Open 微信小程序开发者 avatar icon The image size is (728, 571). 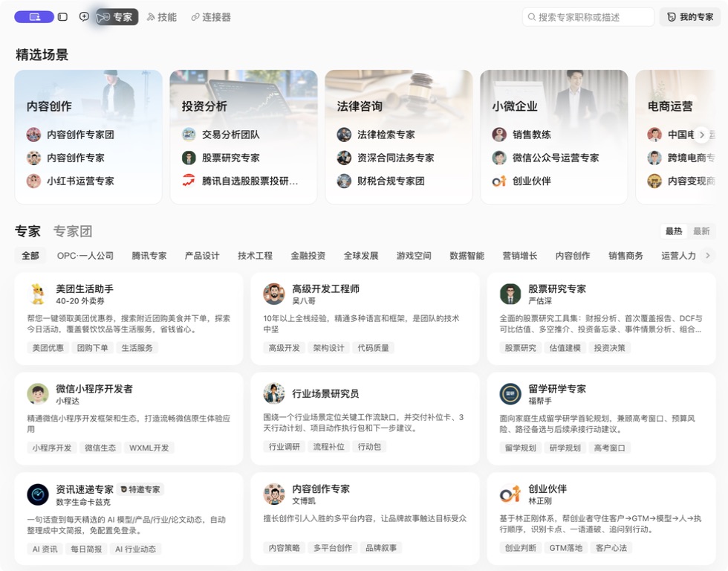coord(38,394)
